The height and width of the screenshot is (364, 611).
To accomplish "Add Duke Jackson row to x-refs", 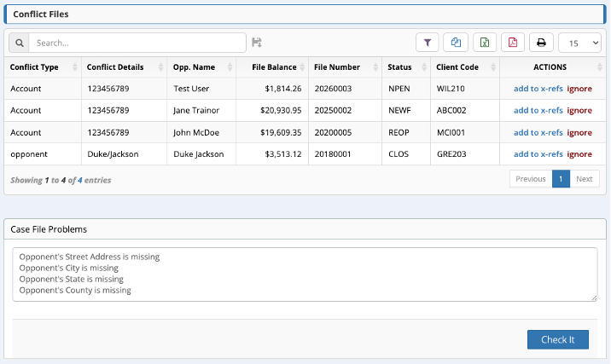I will pyautogui.click(x=538, y=154).
